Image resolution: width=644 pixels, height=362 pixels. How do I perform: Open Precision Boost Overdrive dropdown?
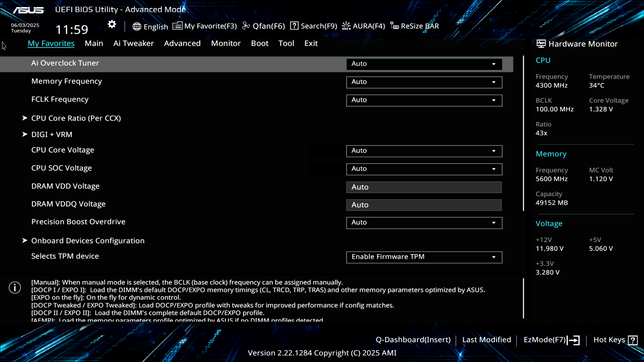coord(424,223)
